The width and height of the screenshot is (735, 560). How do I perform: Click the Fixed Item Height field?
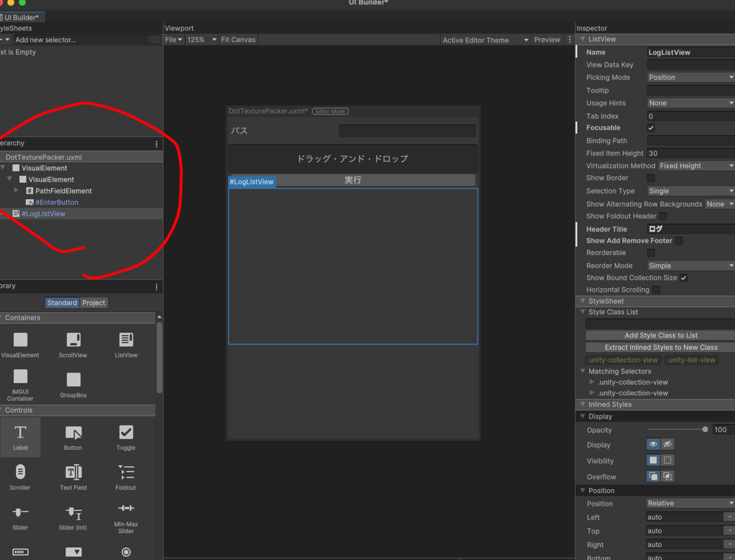pyautogui.click(x=691, y=154)
